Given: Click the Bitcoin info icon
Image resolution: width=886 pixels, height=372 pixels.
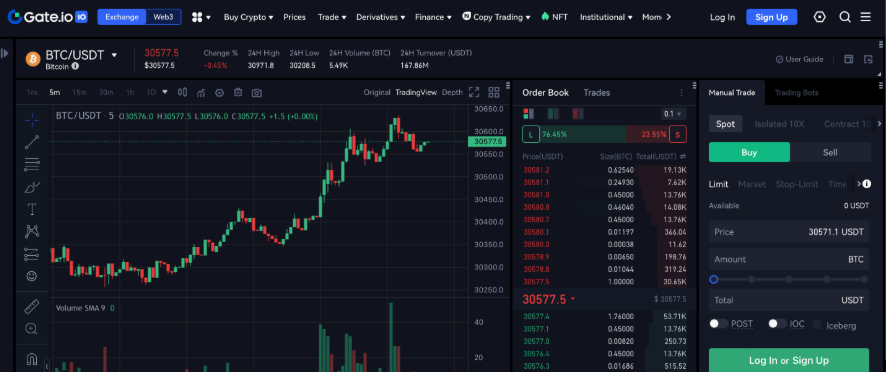Looking at the screenshot, I should point(75,66).
